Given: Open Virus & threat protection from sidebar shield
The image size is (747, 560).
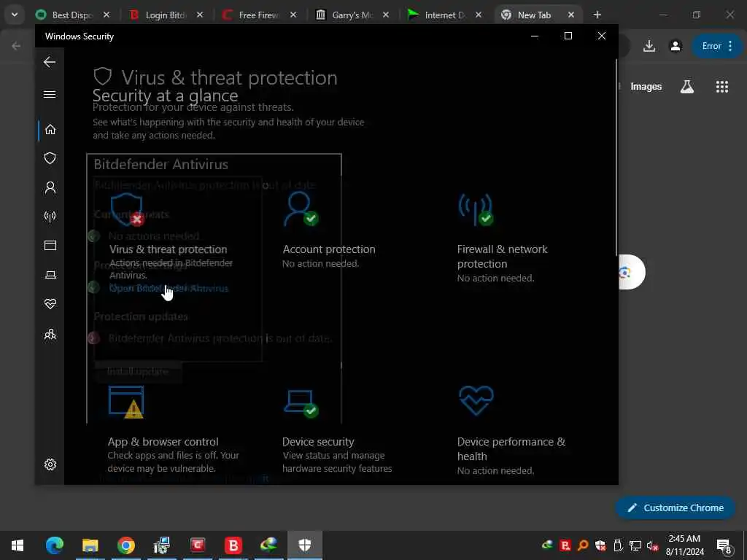Looking at the screenshot, I should pyautogui.click(x=50, y=158).
